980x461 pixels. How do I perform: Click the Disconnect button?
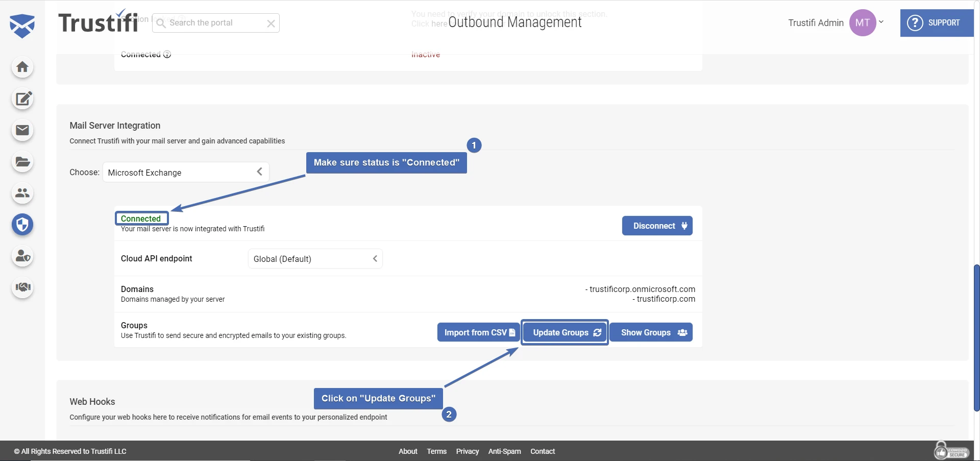click(x=657, y=226)
